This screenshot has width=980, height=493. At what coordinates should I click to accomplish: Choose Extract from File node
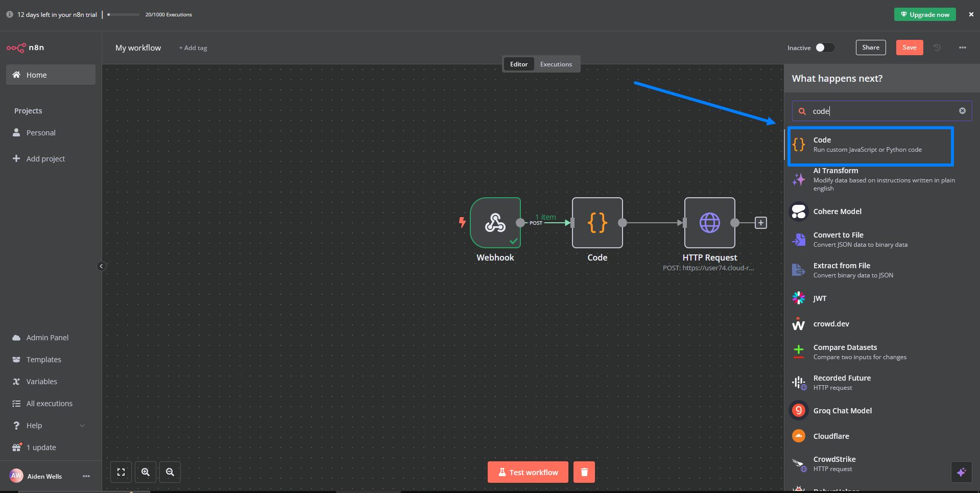(x=882, y=270)
